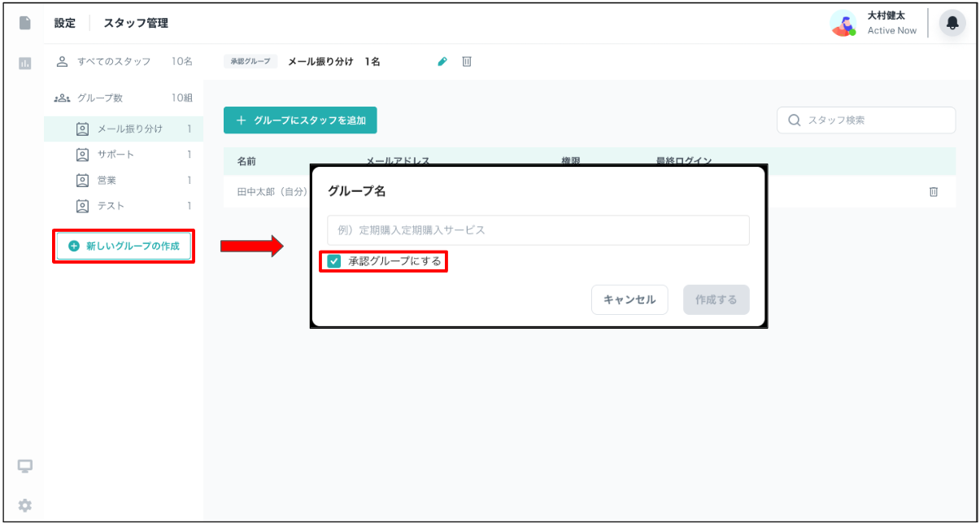Open the chart analytics sidebar icon
This screenshot has height=524, width=980.
[25, 63]
